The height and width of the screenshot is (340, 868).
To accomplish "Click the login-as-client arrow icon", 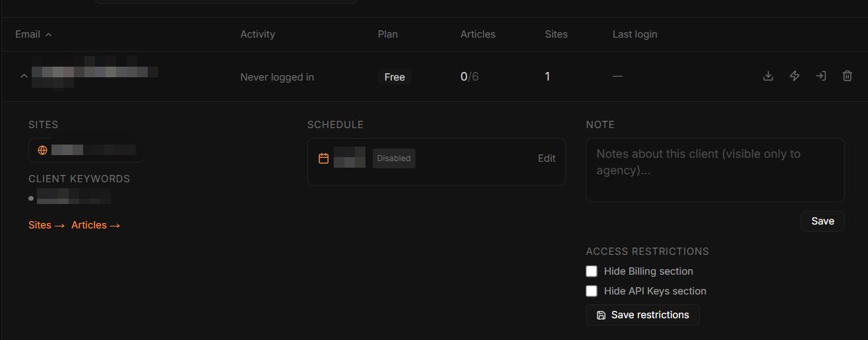I will point(821,76).
